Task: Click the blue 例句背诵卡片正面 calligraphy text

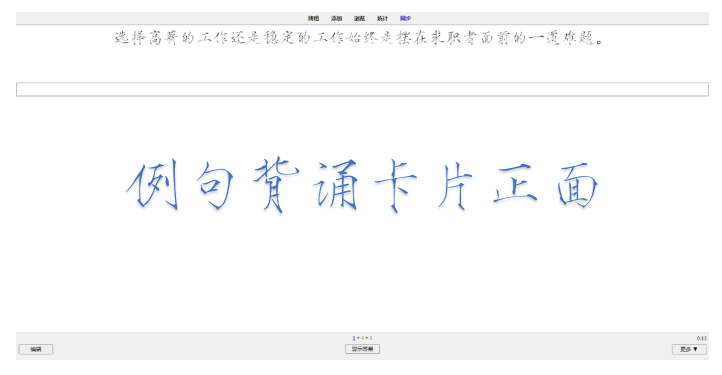Action: [x=362, y=185]
